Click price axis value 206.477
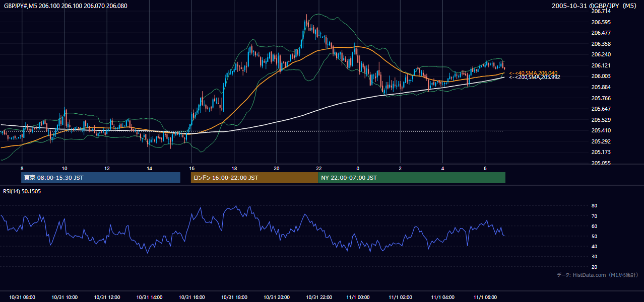Screen dimensions: 644x302 tap(601, 33)
